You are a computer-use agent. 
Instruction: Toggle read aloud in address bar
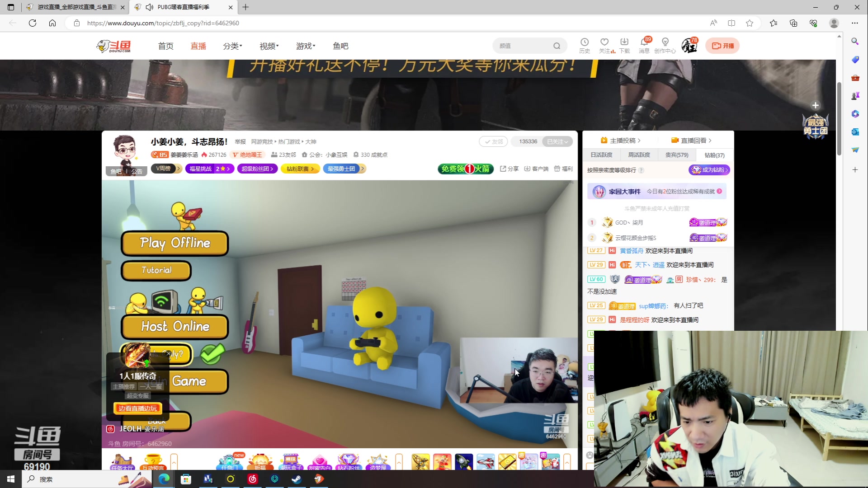coord(713,23)
